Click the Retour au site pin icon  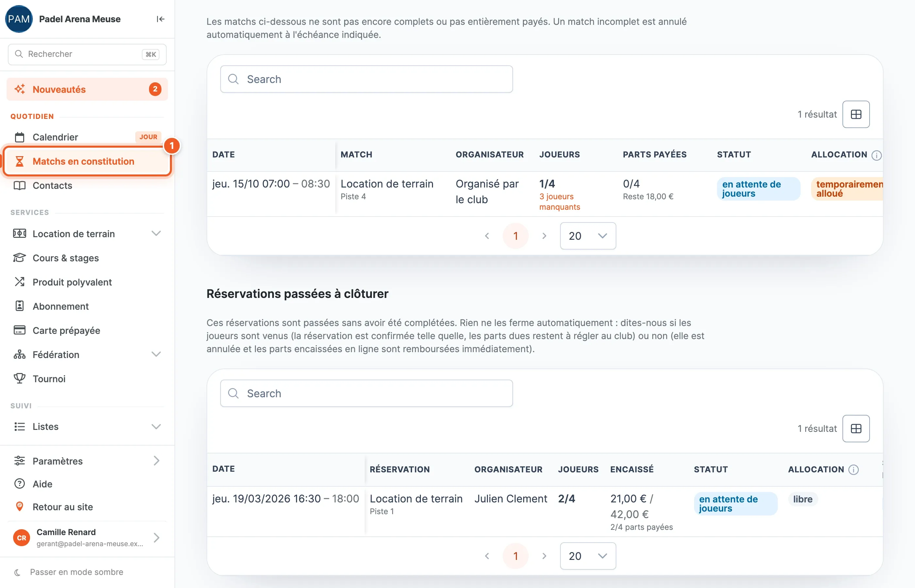pos(20,506)
